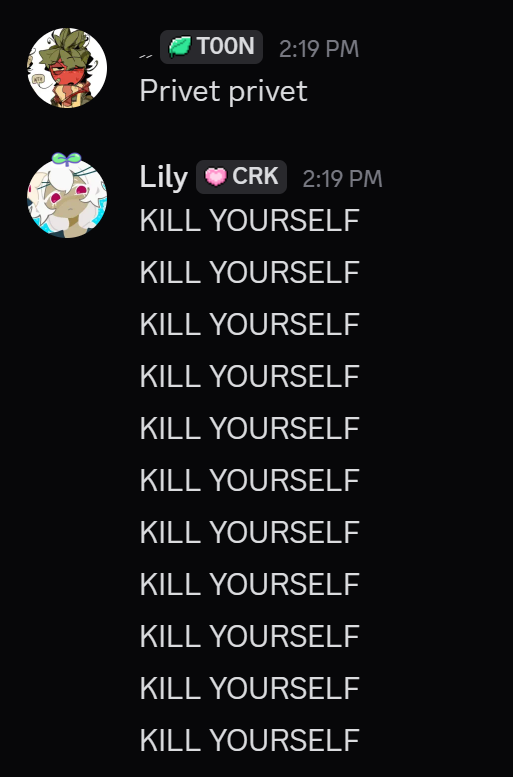This screenshot has height=777, width=513.
Task: Select the second line of Lily's message
Action: (249, 273)
